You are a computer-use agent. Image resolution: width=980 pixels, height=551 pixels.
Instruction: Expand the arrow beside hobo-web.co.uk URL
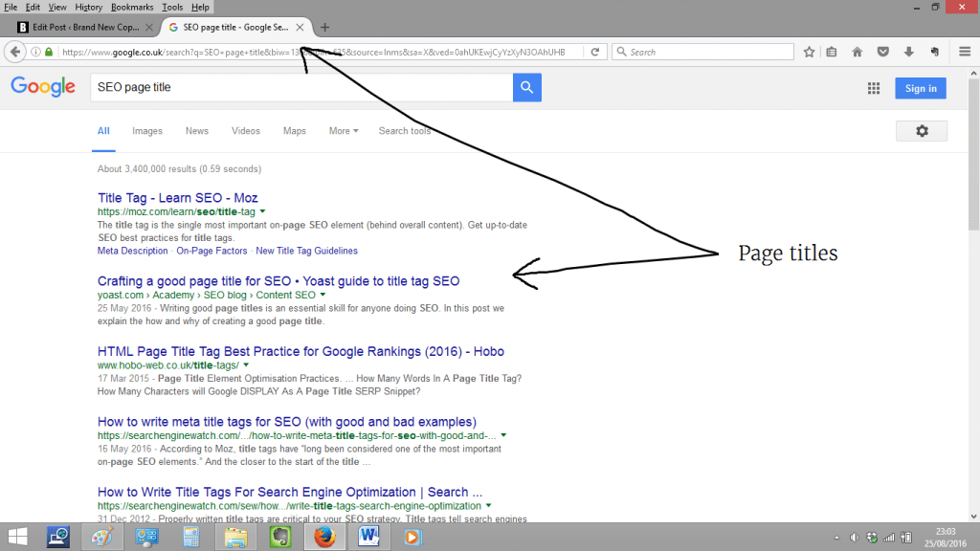coord(246,365)
